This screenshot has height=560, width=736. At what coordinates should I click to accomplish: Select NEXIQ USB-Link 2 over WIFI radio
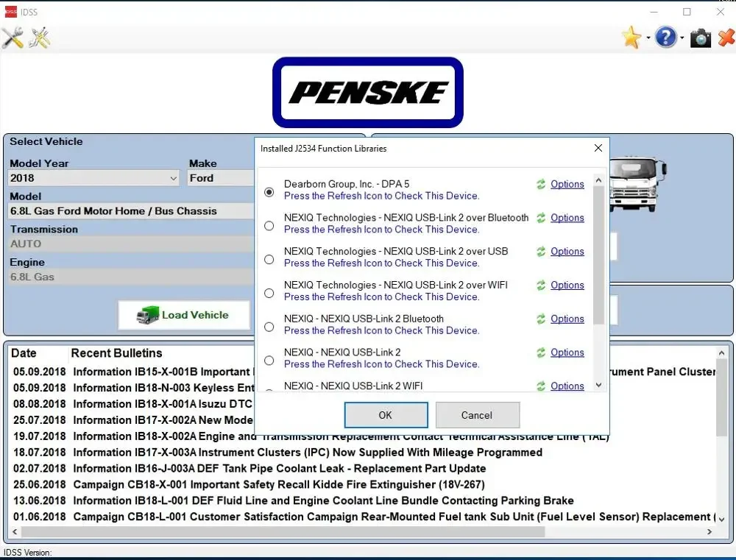point(269,293)
